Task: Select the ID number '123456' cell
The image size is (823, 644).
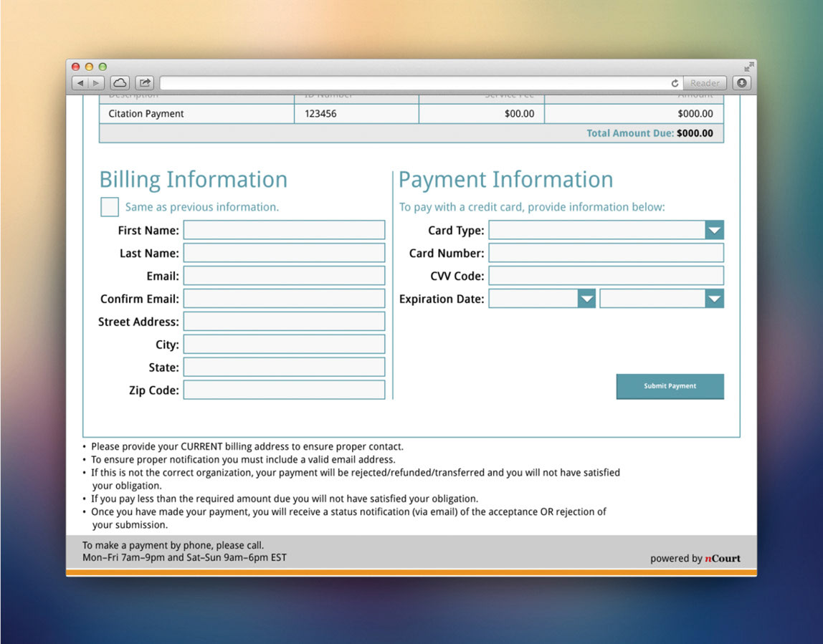Action: pos(356,114)
